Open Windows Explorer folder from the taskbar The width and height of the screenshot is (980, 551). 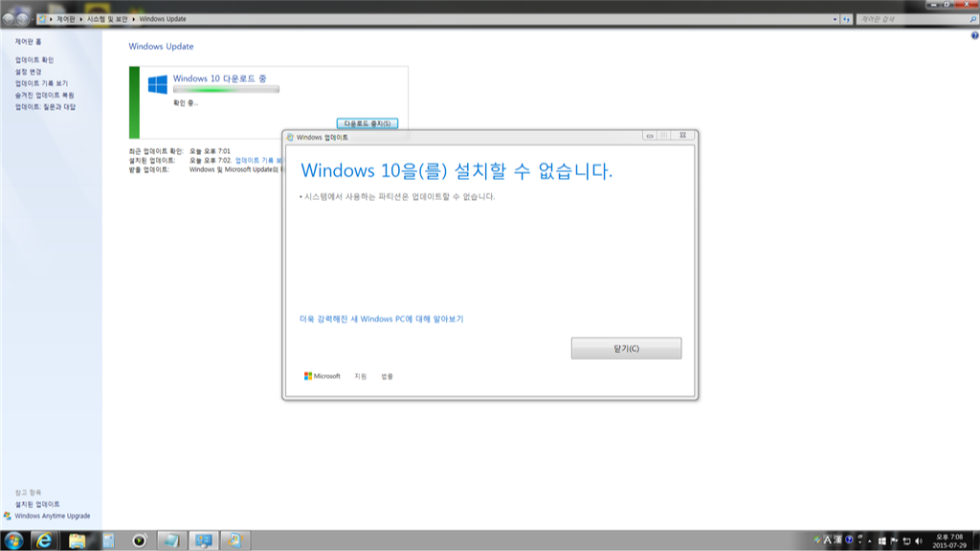[77, 540]
